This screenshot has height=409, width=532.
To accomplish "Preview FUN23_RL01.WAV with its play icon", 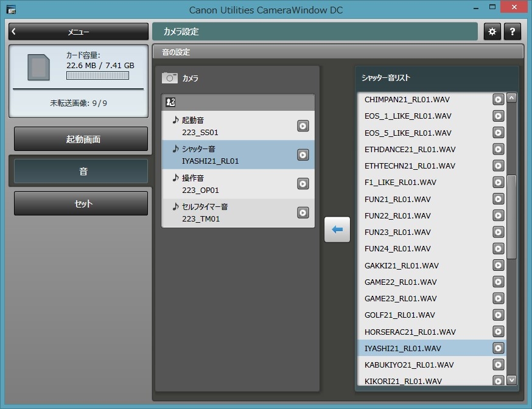I will (498, 232).
